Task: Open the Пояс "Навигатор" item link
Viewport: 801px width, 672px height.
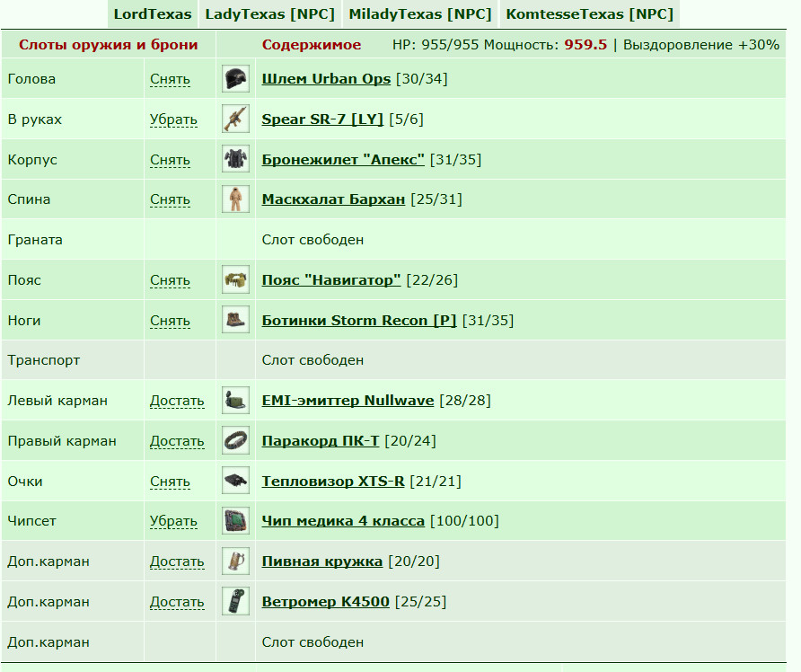Action: (x=331, y=280)
